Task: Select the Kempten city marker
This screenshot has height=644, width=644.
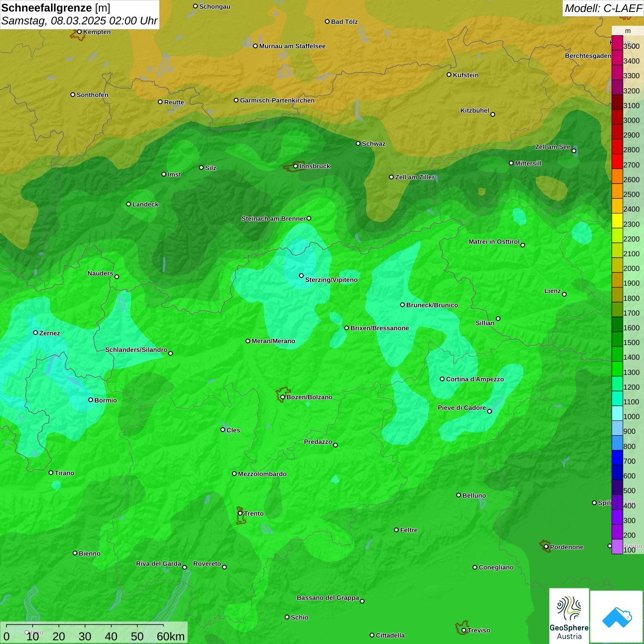Action: pos(79,32)
